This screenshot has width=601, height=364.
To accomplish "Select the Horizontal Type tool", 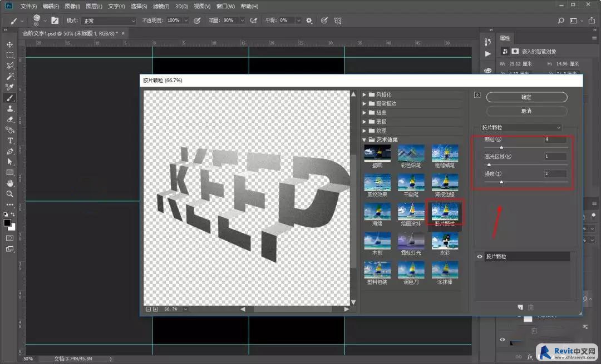I will 10,141.
